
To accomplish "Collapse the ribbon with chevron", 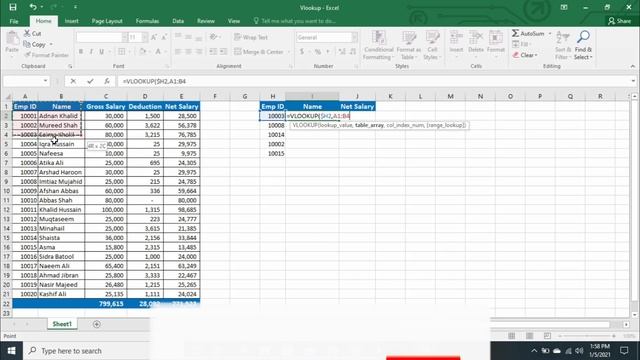I will click(x=633, y=66).
